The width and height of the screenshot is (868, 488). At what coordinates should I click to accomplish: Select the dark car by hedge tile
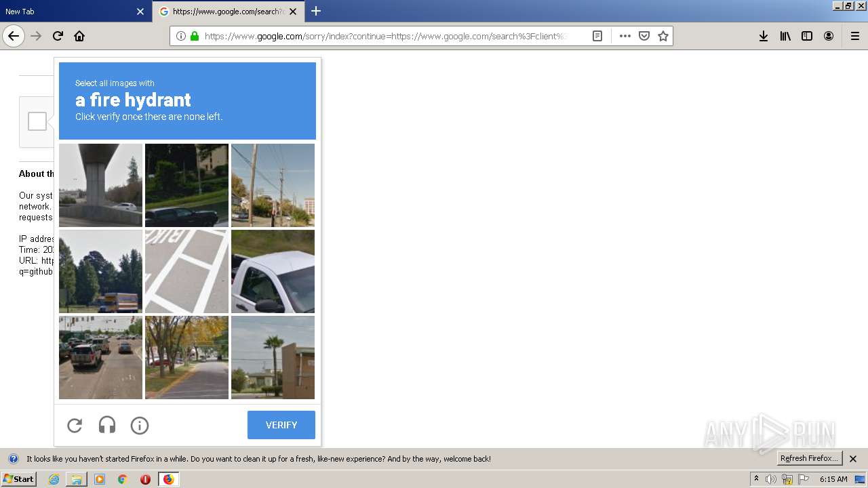click(186, 185)
